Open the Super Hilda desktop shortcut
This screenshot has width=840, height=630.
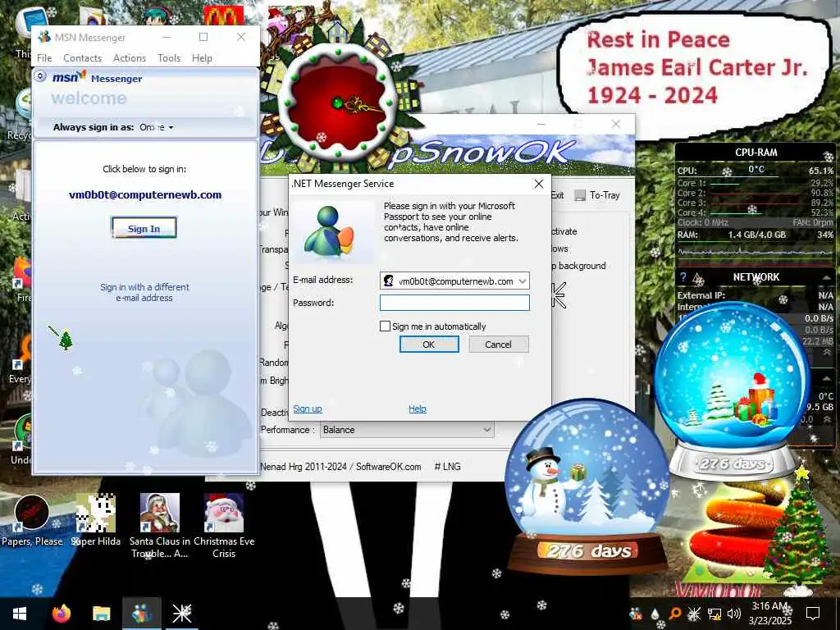click(96, 520)
